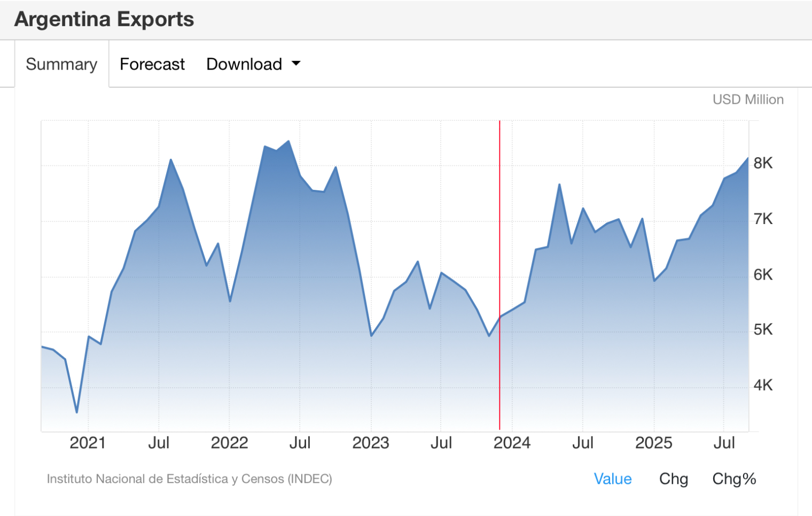This screenshot has height=516, width=812.
Task: Switch chart to Chg% view
Action: [734, 479]
